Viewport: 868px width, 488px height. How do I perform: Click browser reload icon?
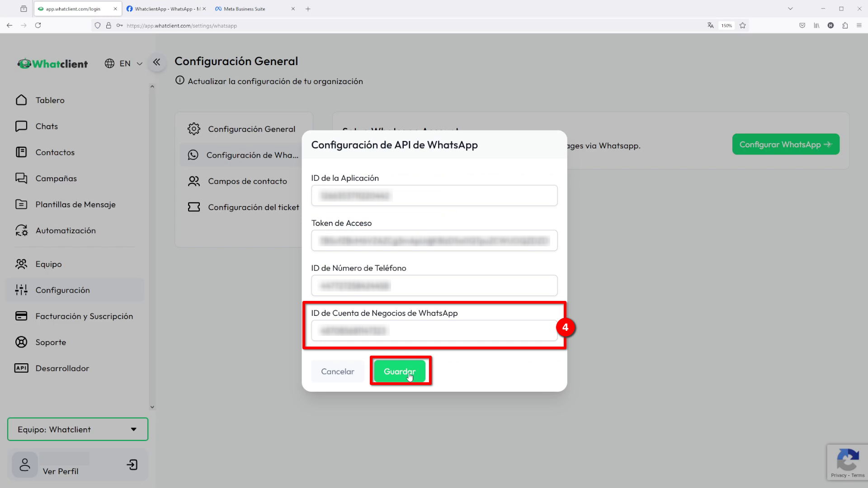(38, 25)
